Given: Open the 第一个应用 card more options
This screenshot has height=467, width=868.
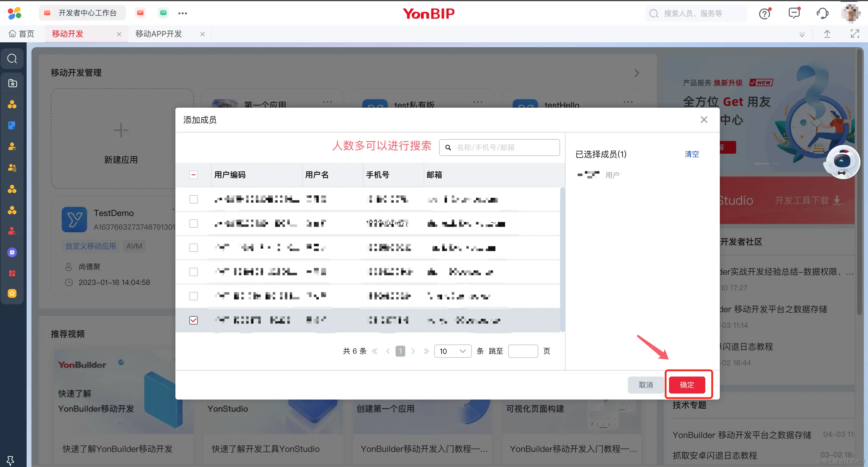Looking at the screenshot, I should coord(327,102).
